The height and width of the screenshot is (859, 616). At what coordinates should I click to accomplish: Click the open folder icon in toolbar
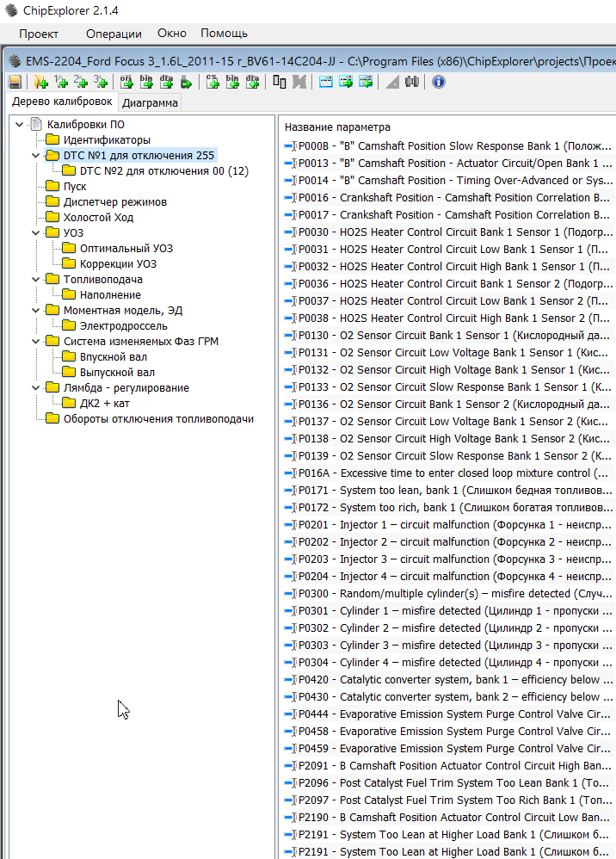(x=40, y=82)
